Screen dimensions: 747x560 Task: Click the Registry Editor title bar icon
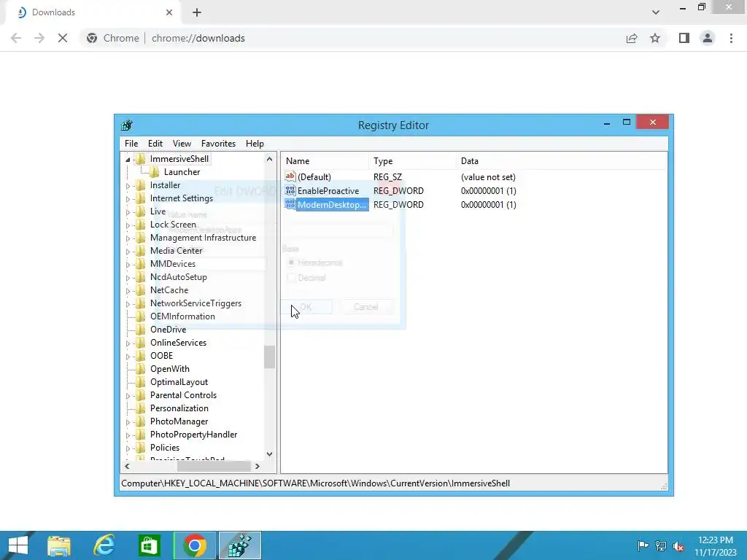pyautogui.click(x=127, y=125)
